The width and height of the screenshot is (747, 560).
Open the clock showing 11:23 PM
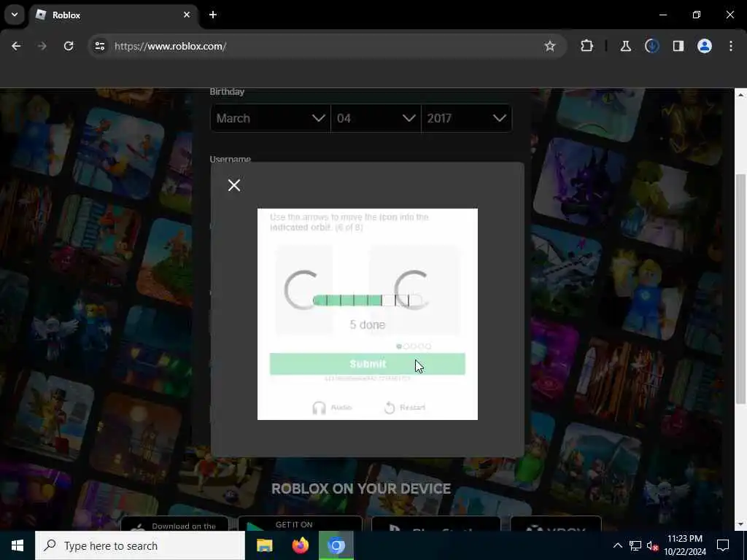(x=685, y=545)
